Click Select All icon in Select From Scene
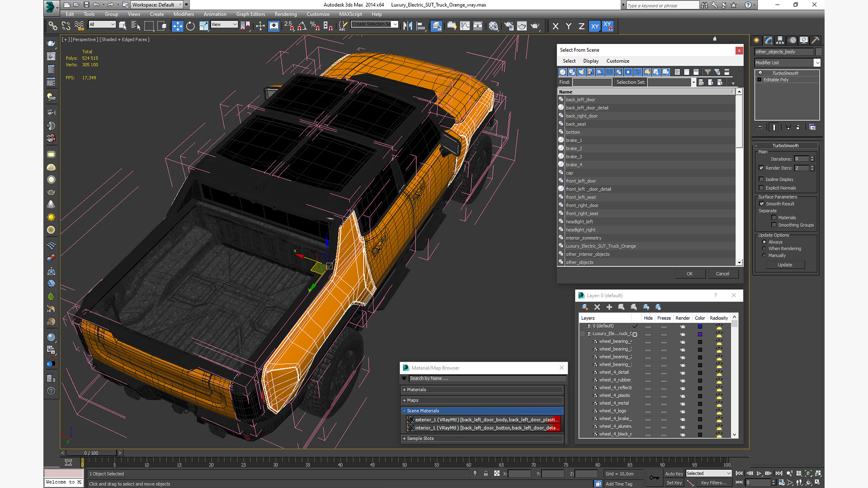Screen dimensions: 868x488 [x=677, y=72]
